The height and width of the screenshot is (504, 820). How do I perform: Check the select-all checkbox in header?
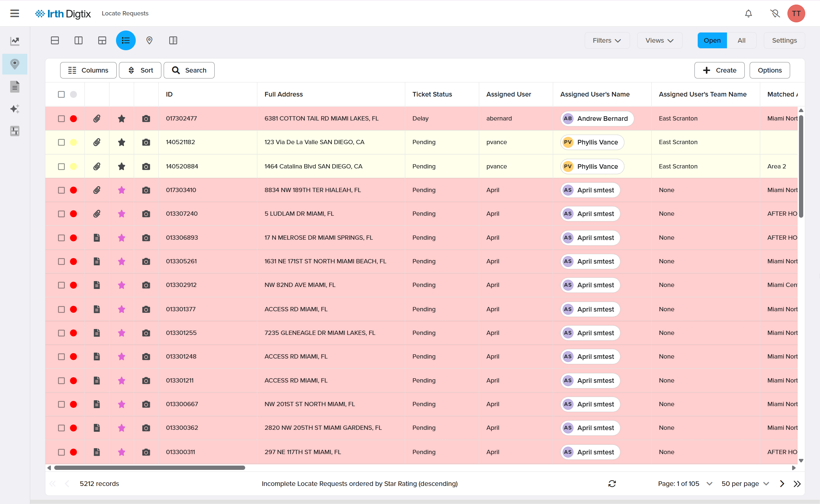pyautogui.click(x=61, y=94)
